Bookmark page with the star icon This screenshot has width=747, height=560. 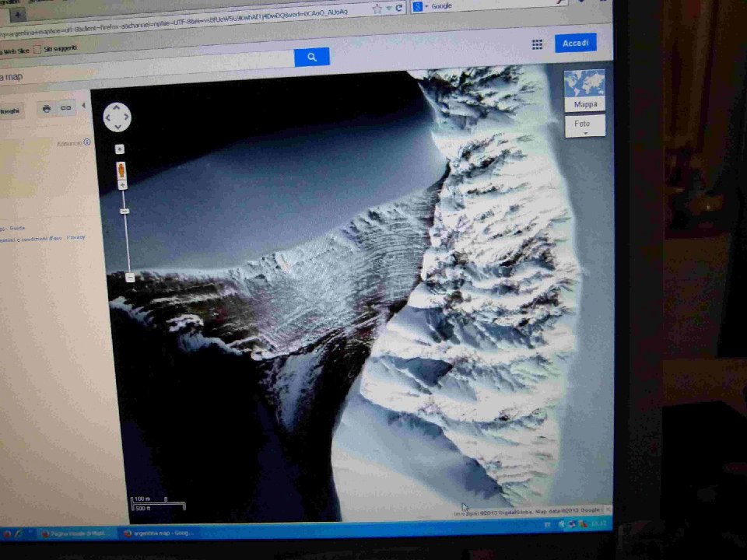coord(377,9)
